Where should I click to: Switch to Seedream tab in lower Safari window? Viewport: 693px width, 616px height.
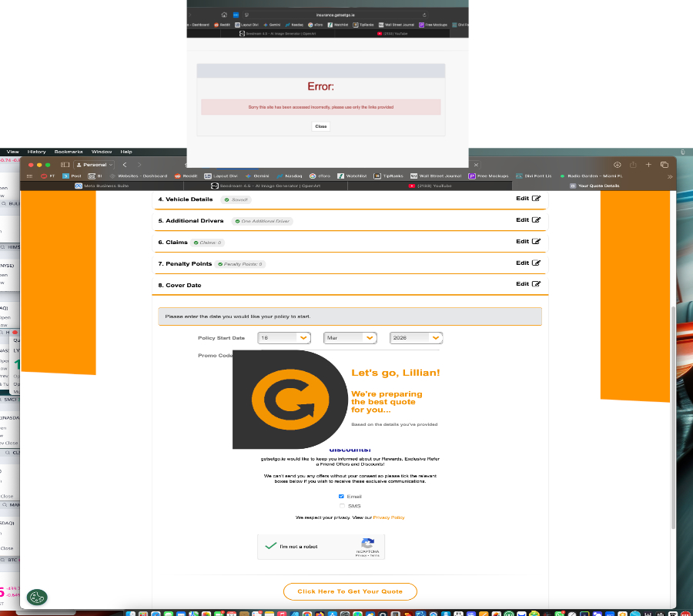pos(266,186)
